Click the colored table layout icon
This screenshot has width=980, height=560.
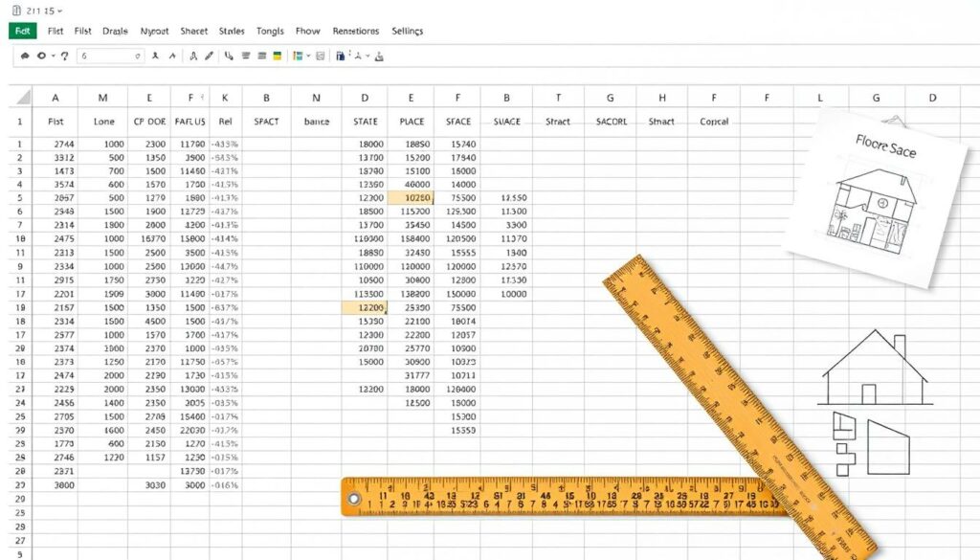click(x=298, y=56)
